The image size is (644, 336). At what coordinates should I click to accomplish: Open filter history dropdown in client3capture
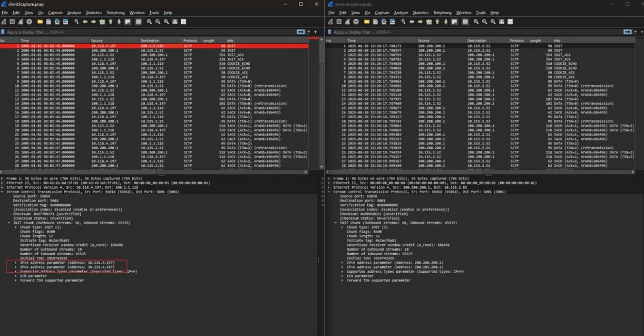click(308, 32)
